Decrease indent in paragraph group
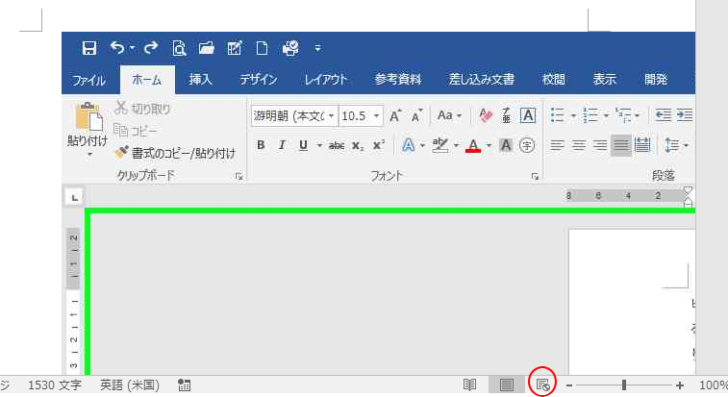Image resolution: width=728 pixels, height=397 pixels. [663, 115]
